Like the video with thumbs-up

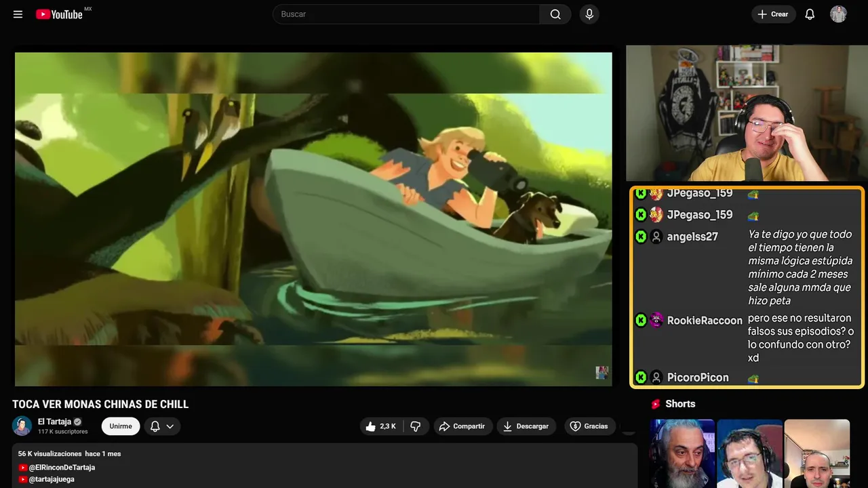click(382, 426)
